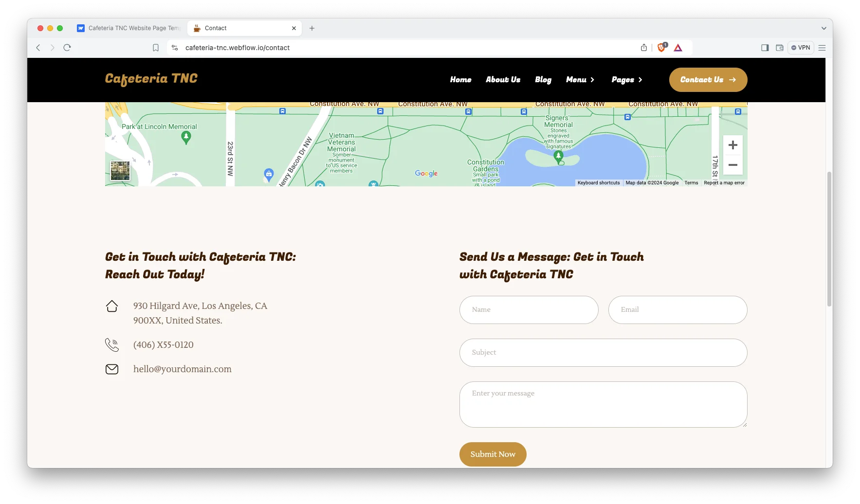Click the share icon in address bar
This screenshot has width=860, height=504.
pyautogui.click(x=644, y=48)
